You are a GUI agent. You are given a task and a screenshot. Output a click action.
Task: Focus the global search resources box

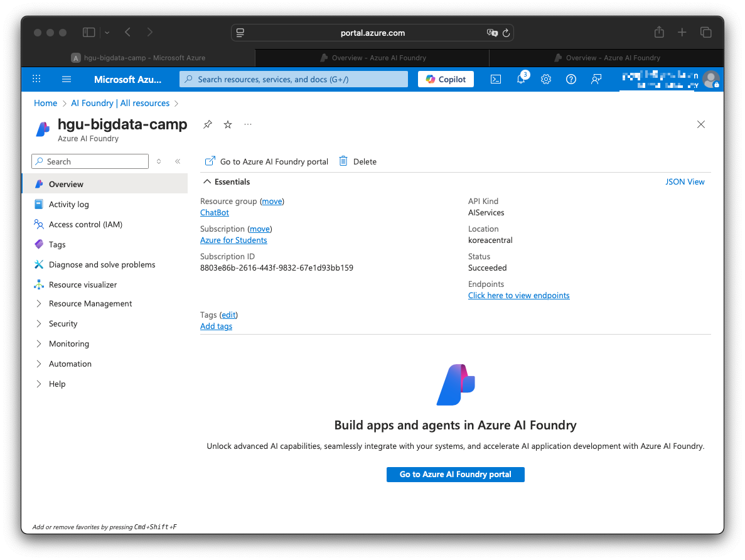(x=294, y=79)
